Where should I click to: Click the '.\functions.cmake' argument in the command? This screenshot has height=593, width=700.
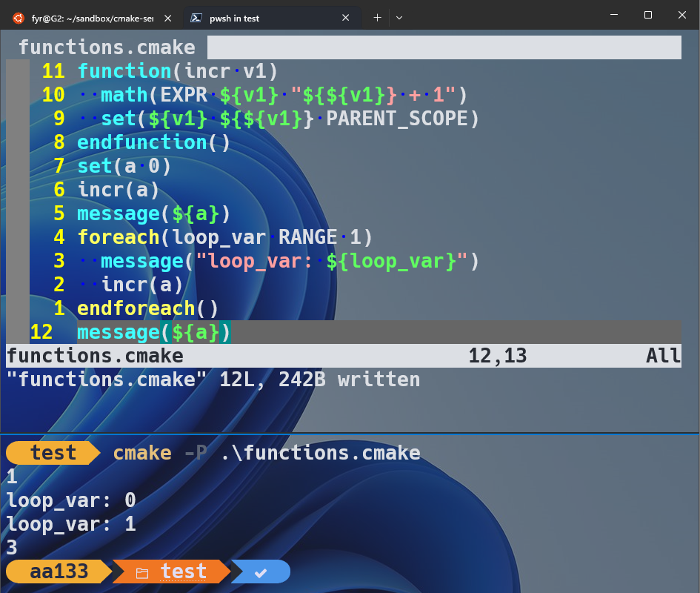(x=320, y=453)
